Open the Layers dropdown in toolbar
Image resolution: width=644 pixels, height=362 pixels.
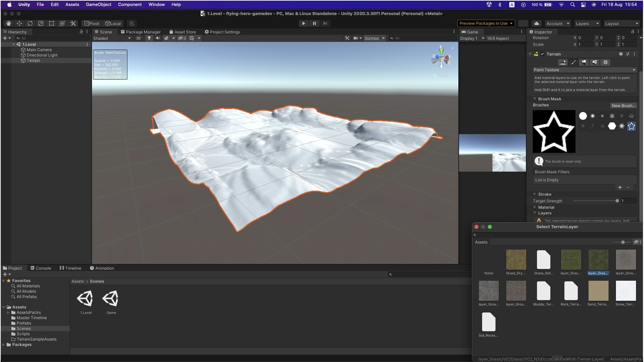(587, 23)
